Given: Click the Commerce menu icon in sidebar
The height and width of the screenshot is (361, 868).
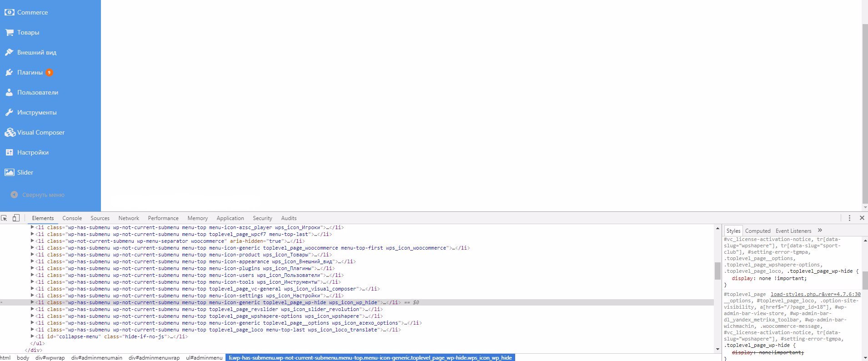Looking at the screenshot, I should coord(9,12).
